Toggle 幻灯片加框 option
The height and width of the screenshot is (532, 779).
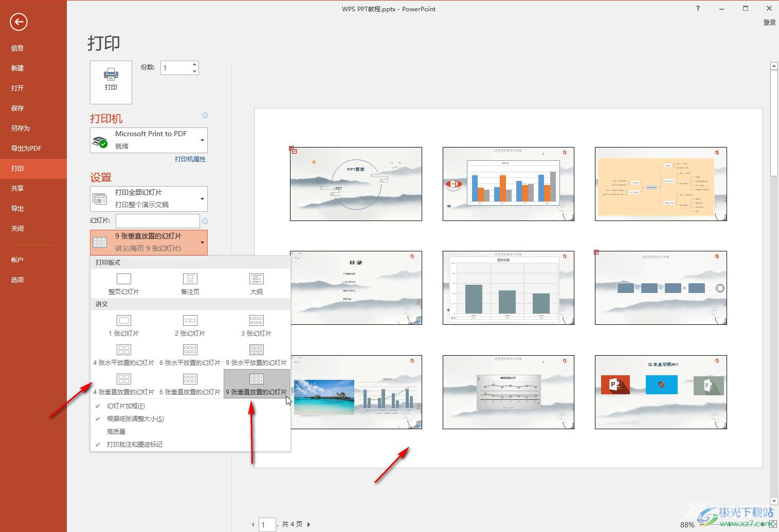[190, 406]
